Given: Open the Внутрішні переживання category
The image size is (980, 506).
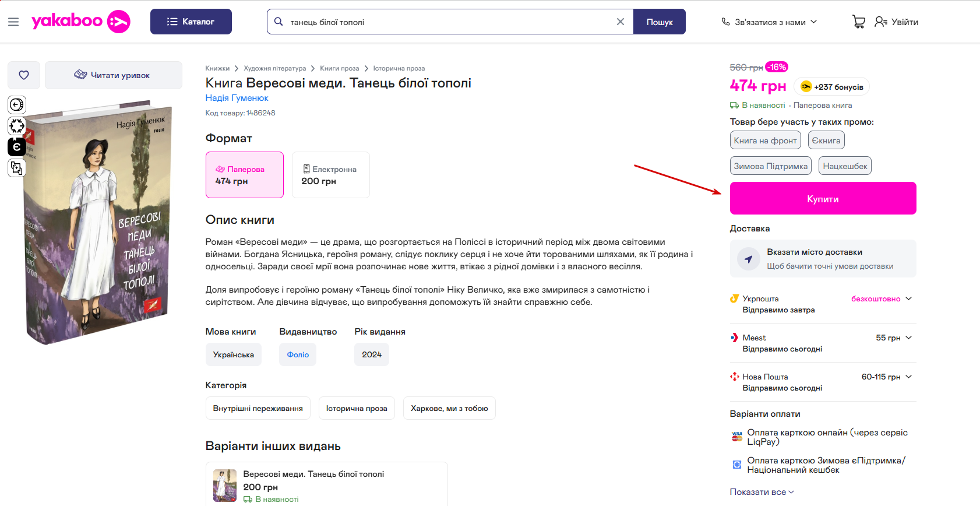Looking at the screenshot, I should (x=258, y=408).
